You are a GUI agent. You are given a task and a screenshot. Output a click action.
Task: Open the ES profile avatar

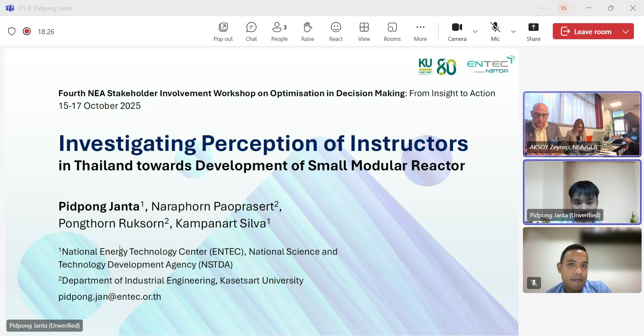click(x=565, y=8)
